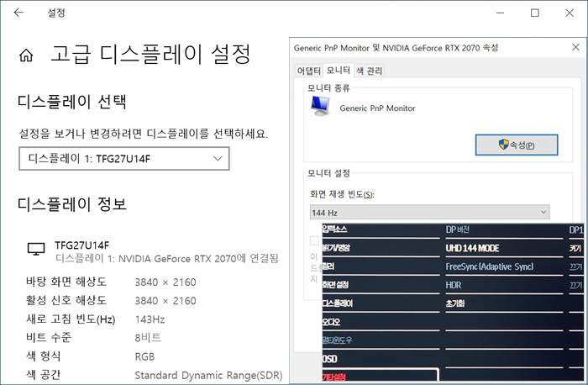Click the NVIDIA GeForce RTX 2070에 연결됨 text
The height and width of the screenshot is (385, 588).
click(x=198, y=258)
